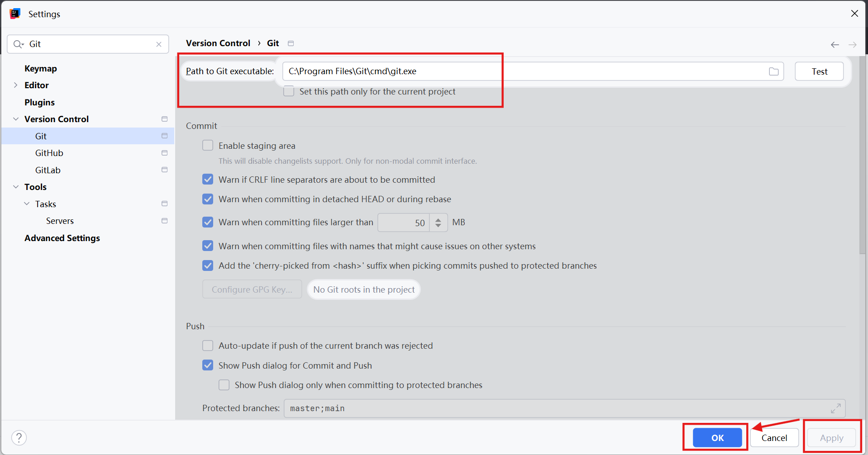The width and height of the screenshot is (868, 455).
Task: Collapse the Tasks tree node
Action: 27,204
